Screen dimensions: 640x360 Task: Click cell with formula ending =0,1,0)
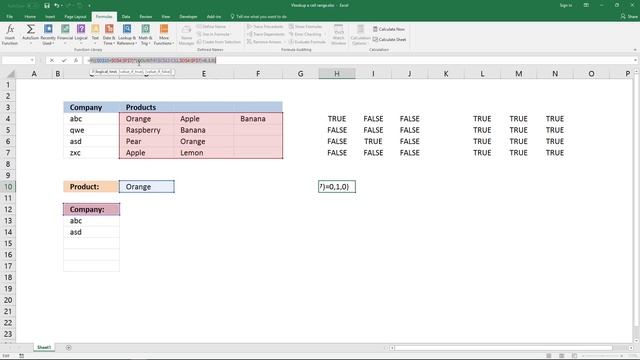point(337,187)
